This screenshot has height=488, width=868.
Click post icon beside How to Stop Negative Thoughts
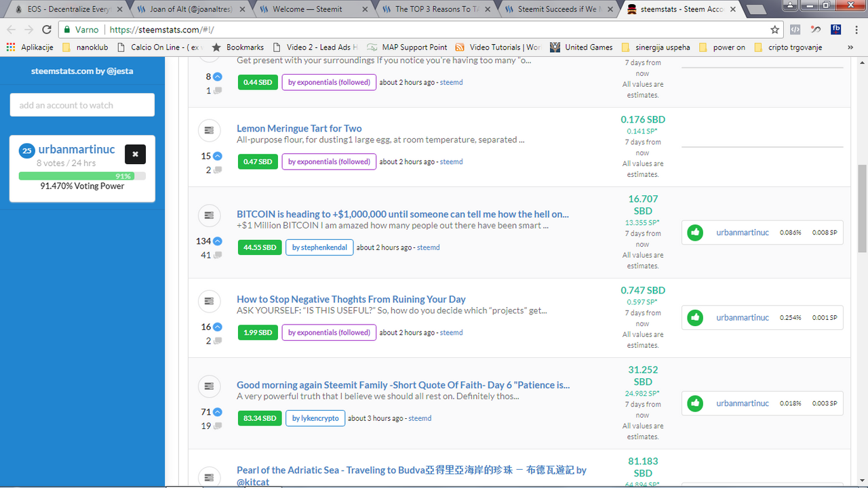[209, 301]
